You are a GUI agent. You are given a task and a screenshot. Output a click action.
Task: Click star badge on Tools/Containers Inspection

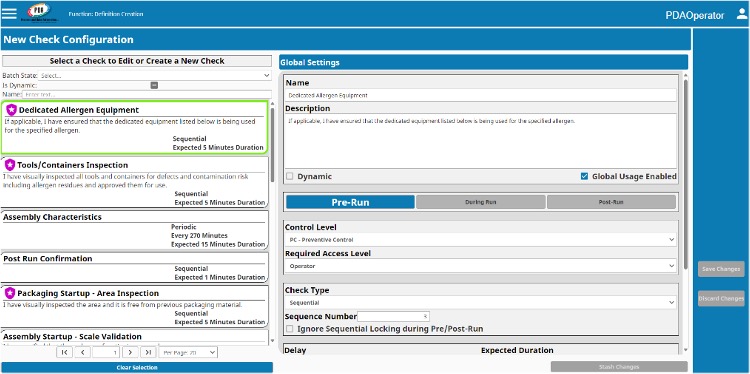[x=10, y=165]
